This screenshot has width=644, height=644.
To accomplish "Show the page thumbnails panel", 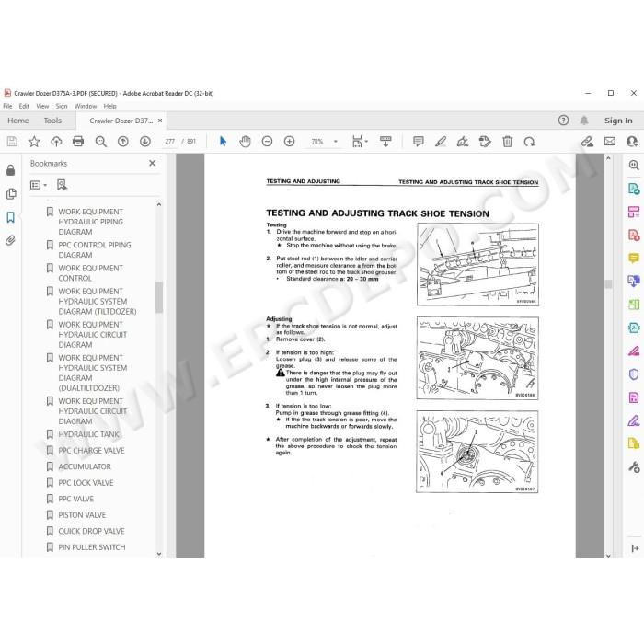I will (x=11, y=193).
